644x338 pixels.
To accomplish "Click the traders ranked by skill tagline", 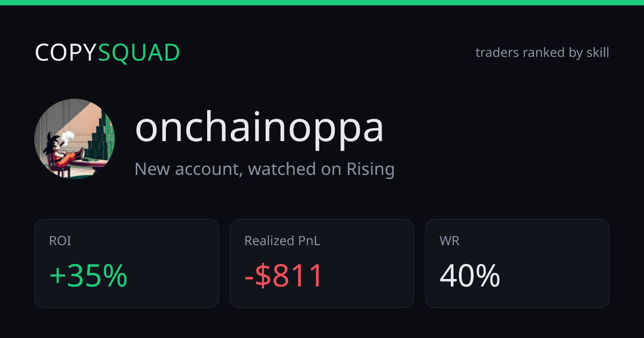I will click(542, 53).
